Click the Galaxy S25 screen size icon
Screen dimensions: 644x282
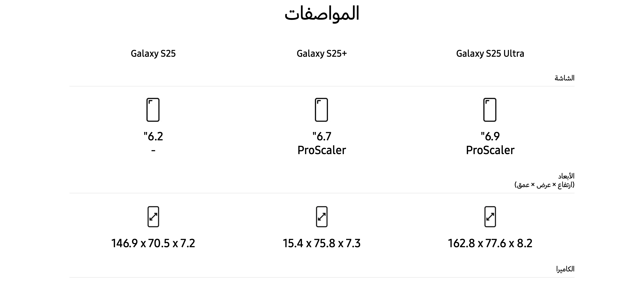(x=153, y=110)
